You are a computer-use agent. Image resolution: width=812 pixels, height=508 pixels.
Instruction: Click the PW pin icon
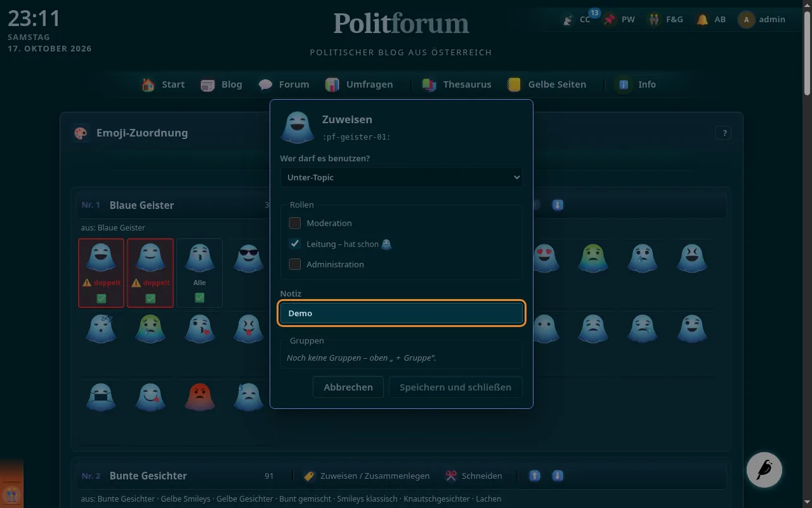click(610, 20)
